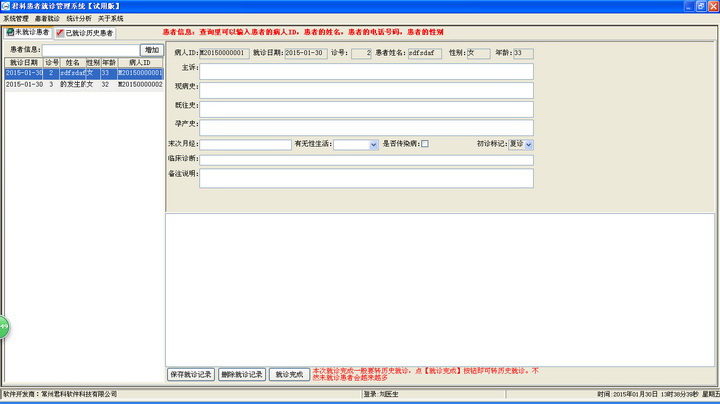The width and height of the screenshot is (720, 404).
Task: Click the 性别 column header
Action: point(93,62)
